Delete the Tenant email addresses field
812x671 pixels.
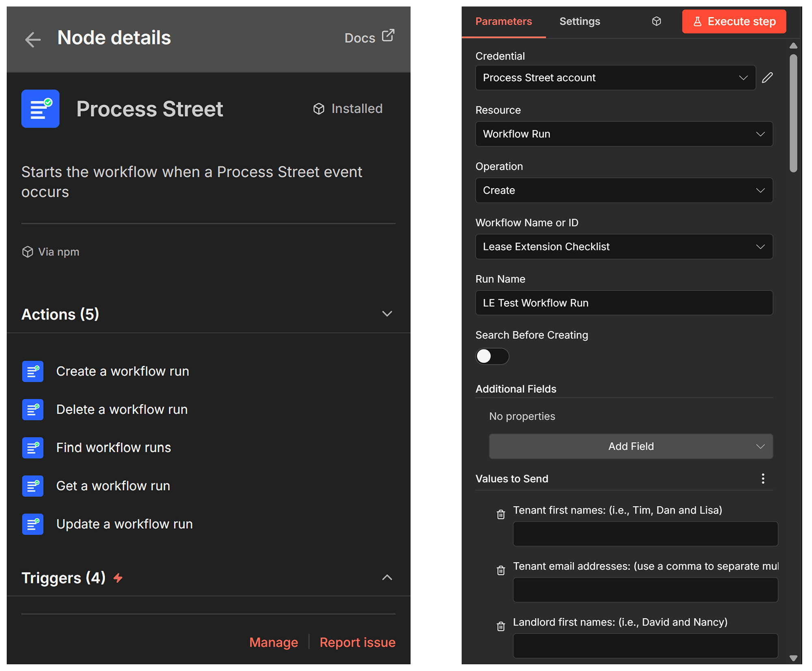click(501, 570)
